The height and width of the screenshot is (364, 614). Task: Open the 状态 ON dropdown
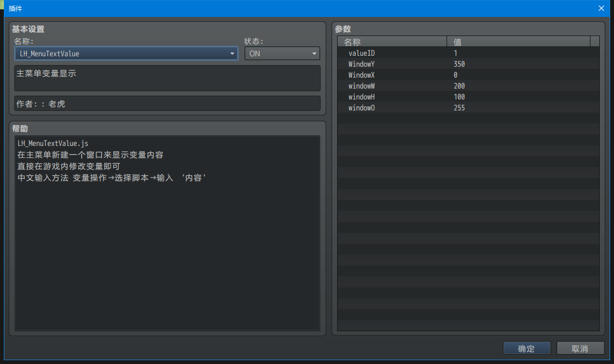click(282, 54)
